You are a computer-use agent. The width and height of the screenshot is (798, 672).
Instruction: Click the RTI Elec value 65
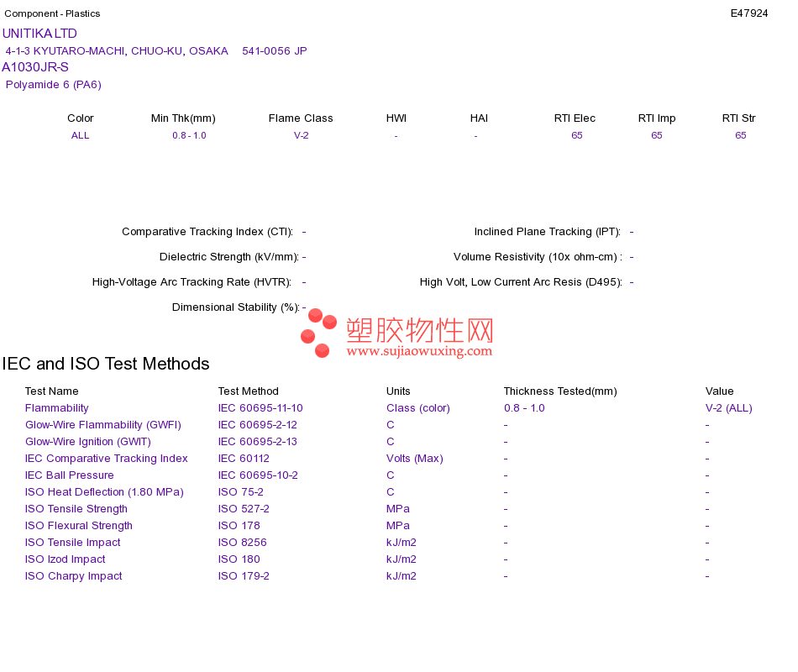576,135
